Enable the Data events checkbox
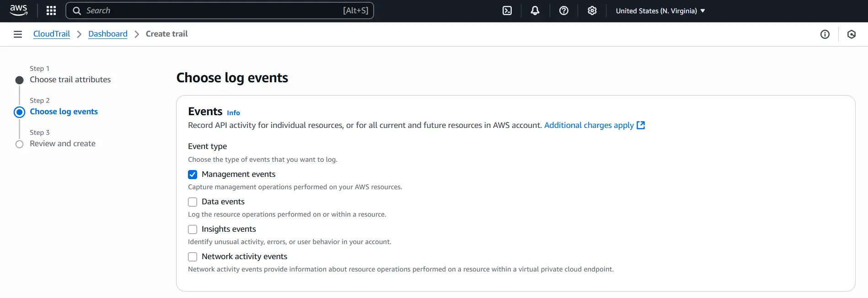The width and height of the screenshot is (868, 298). tap(193, 202)
